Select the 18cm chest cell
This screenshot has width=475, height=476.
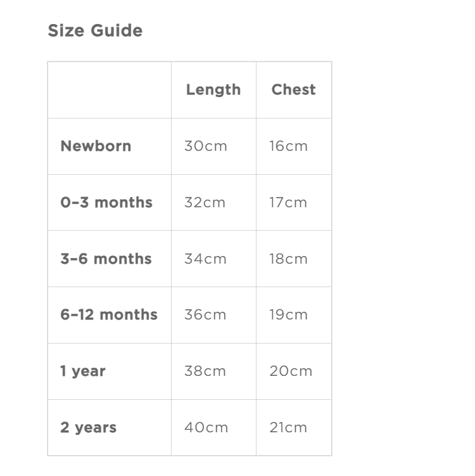(288, 259)
